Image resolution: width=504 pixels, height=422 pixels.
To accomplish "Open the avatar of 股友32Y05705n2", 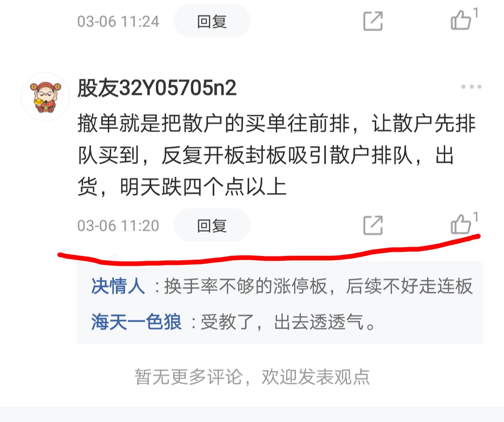I will (x=46, y=97).
